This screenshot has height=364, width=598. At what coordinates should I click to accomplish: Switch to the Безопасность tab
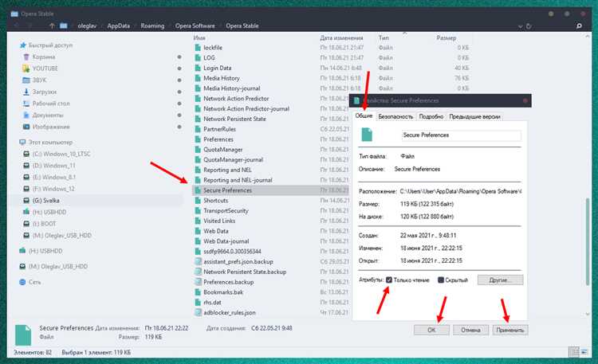tap(395, 116)
